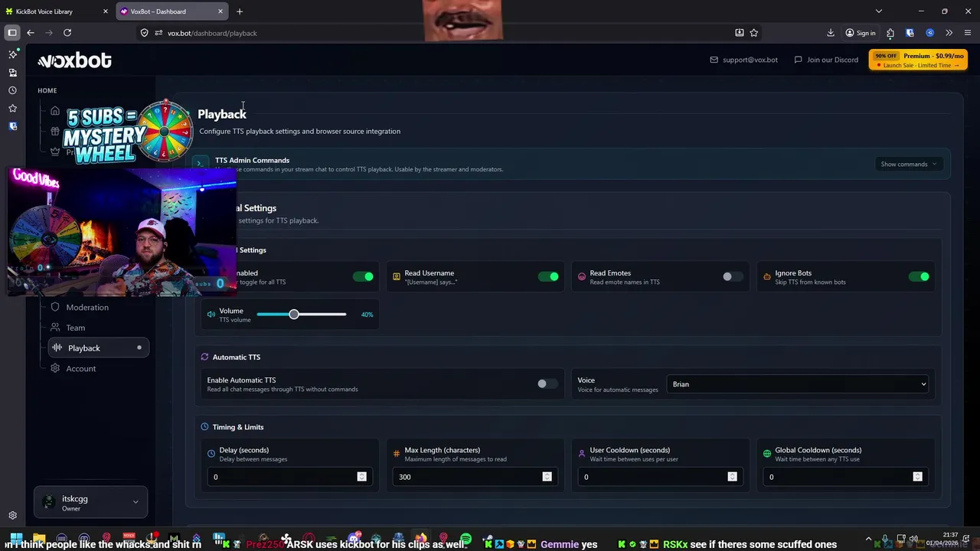Screen dimensions: 980x551
Task: Reload the current page
Action: pos(67,33)
